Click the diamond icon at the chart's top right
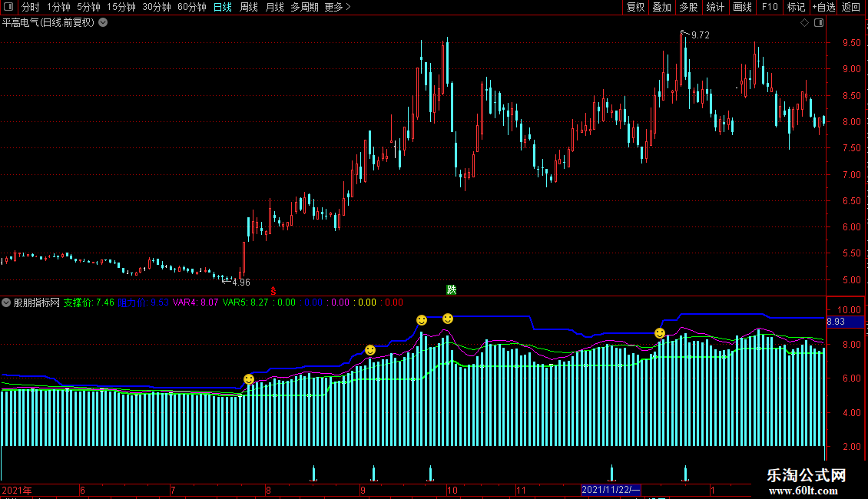This screenshot has height=499, width=868. [804, 23]
